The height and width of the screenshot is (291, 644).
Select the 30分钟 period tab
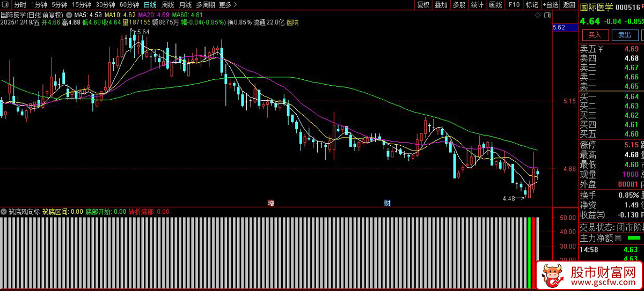pos(106,5)
